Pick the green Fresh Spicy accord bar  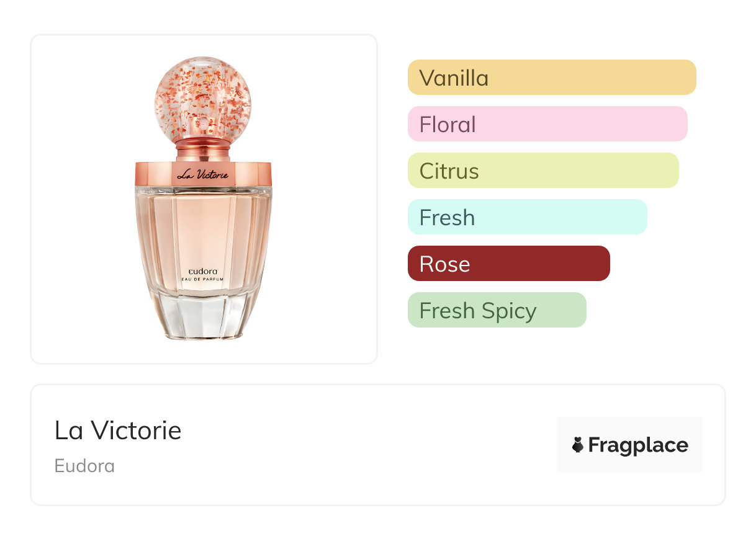coord(497,310)
